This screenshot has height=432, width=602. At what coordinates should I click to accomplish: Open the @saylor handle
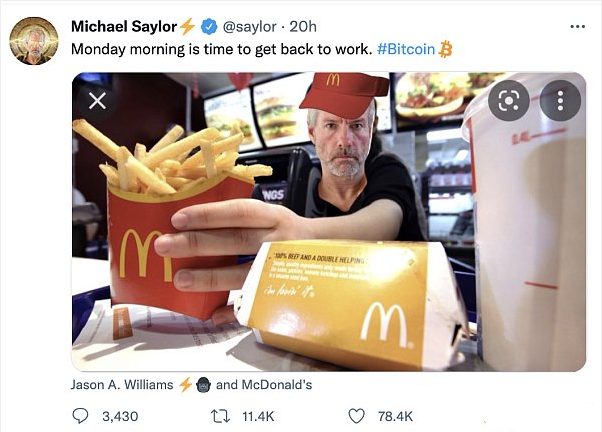250,26
